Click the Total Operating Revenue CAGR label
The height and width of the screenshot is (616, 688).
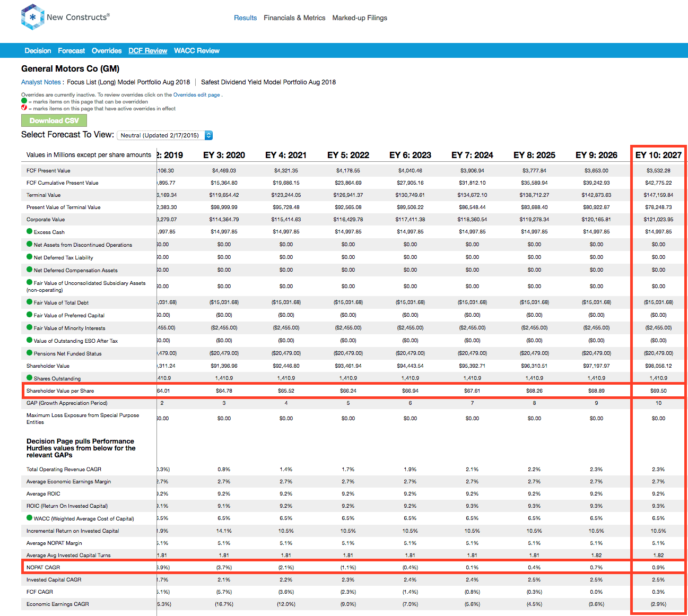[x=64, y=470]
